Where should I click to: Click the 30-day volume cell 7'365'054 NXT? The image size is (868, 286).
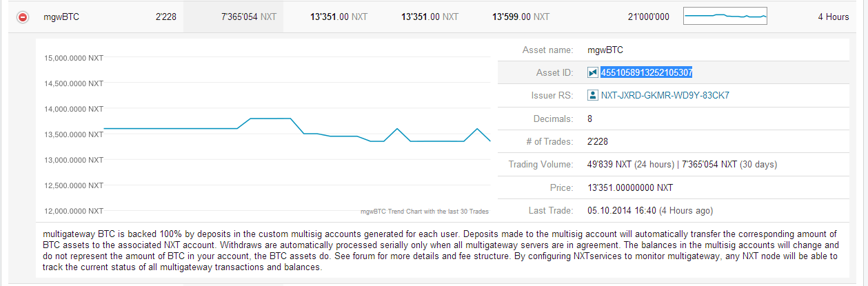coord(248,17)
